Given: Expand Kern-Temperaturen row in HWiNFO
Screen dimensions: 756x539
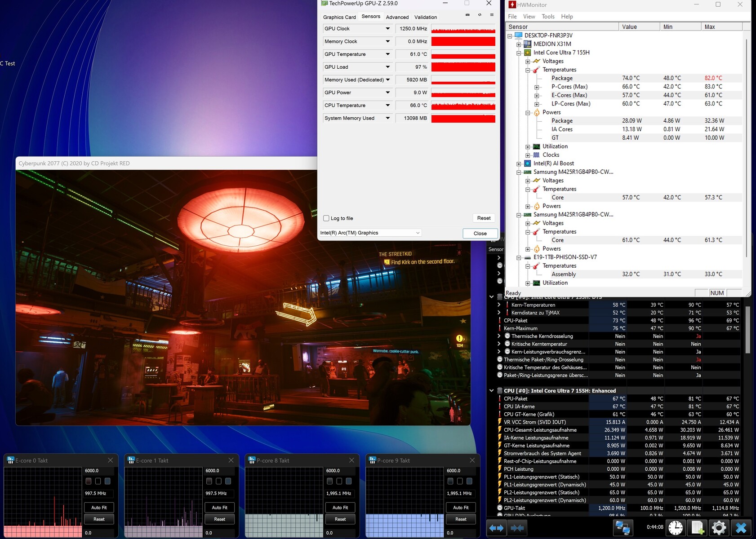Looking at the screenshot, I should point(499,305).
